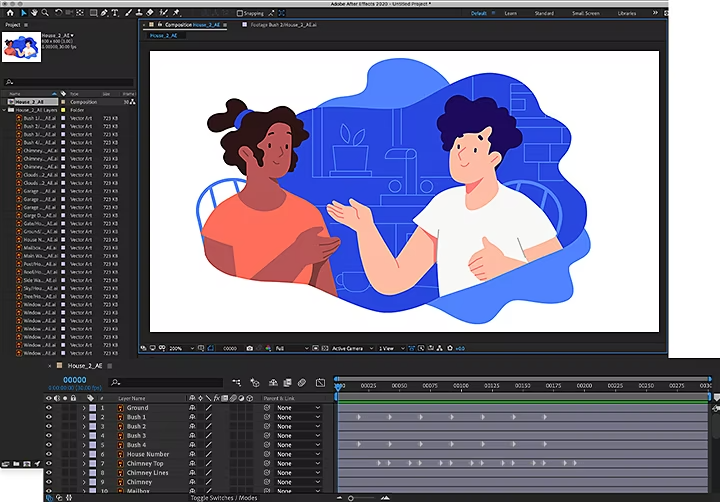Hide the Ground layer with eye icon
This screenshot has width=720, height=502.
point(48,408)
